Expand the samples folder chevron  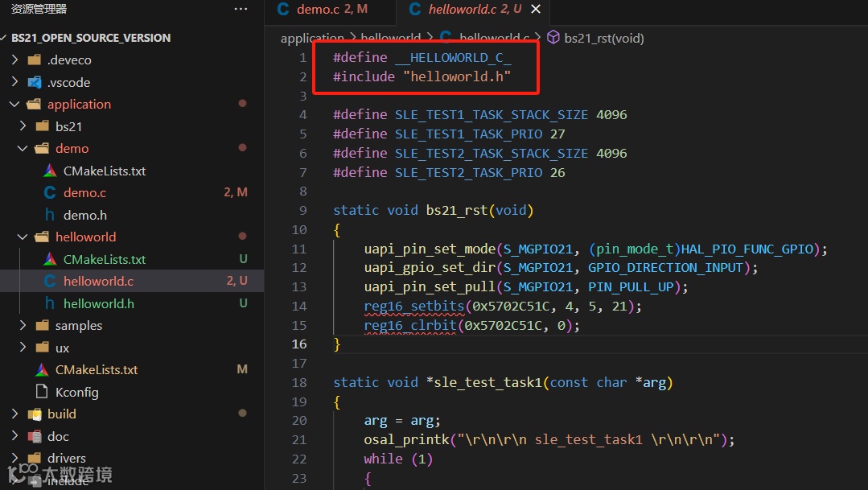(23, 326)
